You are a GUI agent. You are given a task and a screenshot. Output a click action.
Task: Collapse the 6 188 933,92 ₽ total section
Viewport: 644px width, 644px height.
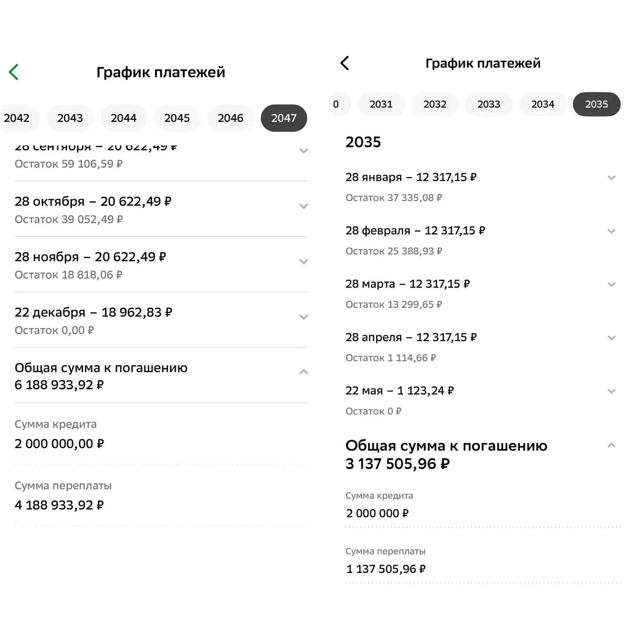tap(304, 372)
